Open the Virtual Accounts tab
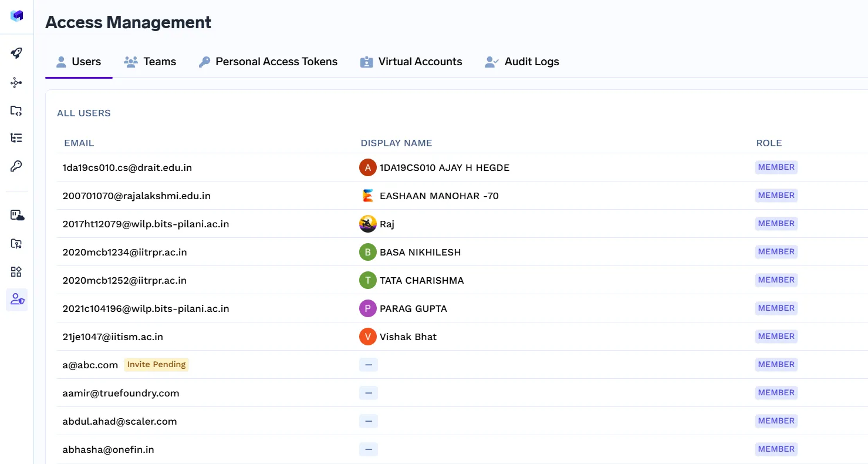This screenshot has height=464, width=868. 411,61
